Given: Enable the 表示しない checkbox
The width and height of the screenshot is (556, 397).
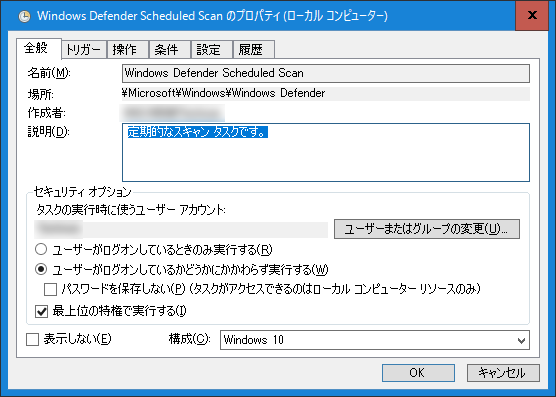Looking at the screenshot, I should coord(32,340).
